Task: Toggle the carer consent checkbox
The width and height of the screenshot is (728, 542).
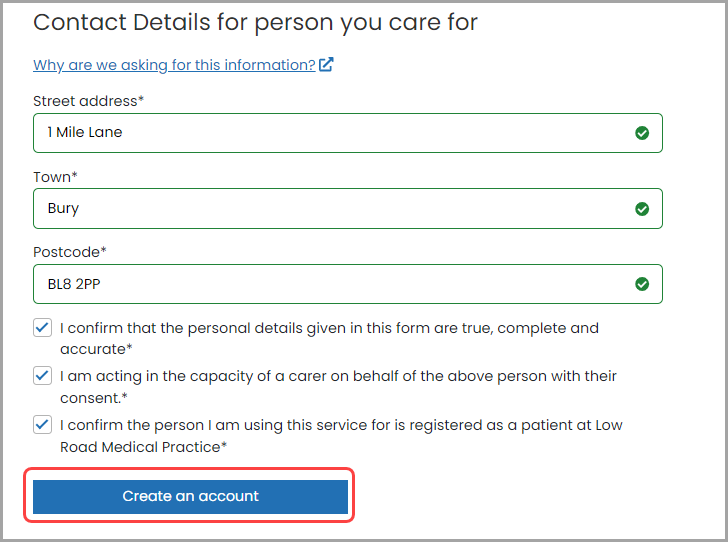Action: [42, 375]
